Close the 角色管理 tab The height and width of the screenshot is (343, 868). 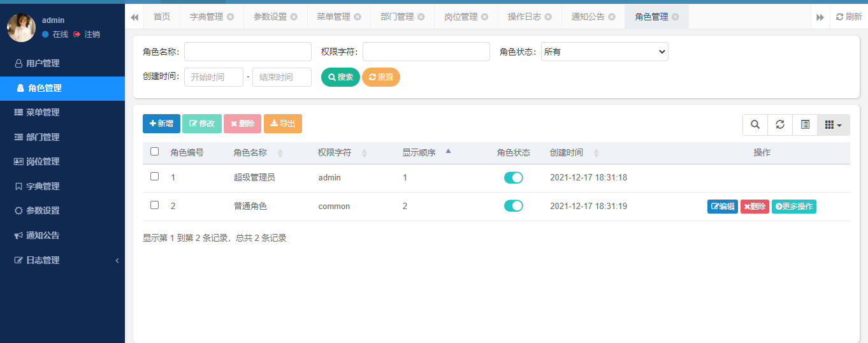676,17
